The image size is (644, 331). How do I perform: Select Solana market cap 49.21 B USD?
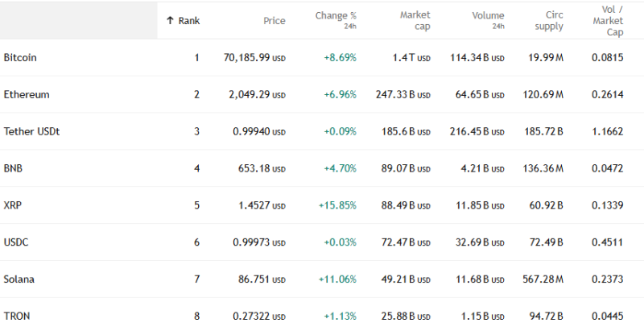[406, 279]
